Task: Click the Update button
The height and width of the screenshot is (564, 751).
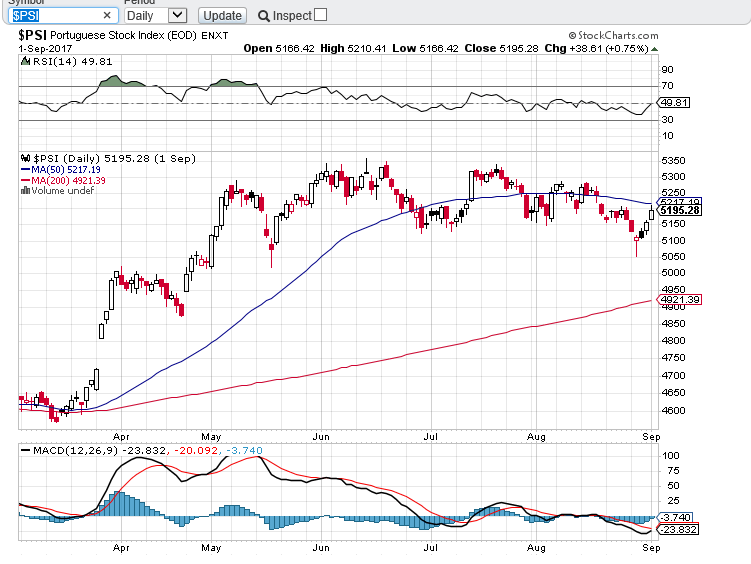Action: coord(222,15)
